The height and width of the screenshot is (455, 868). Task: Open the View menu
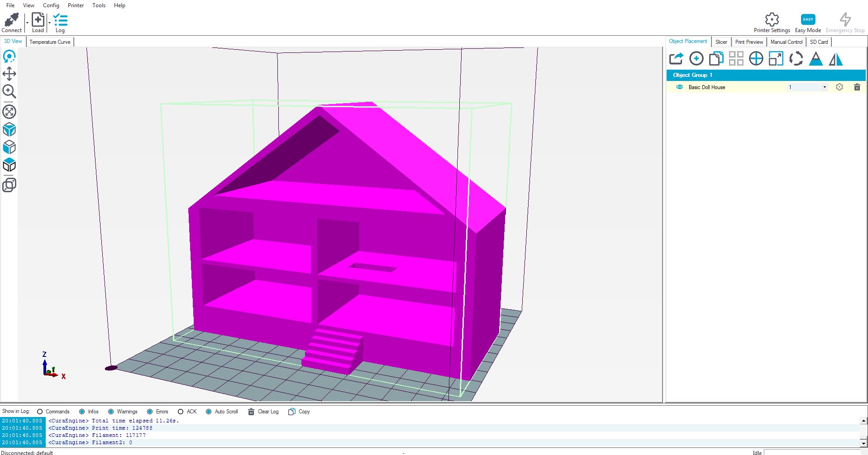coord(29,5)
